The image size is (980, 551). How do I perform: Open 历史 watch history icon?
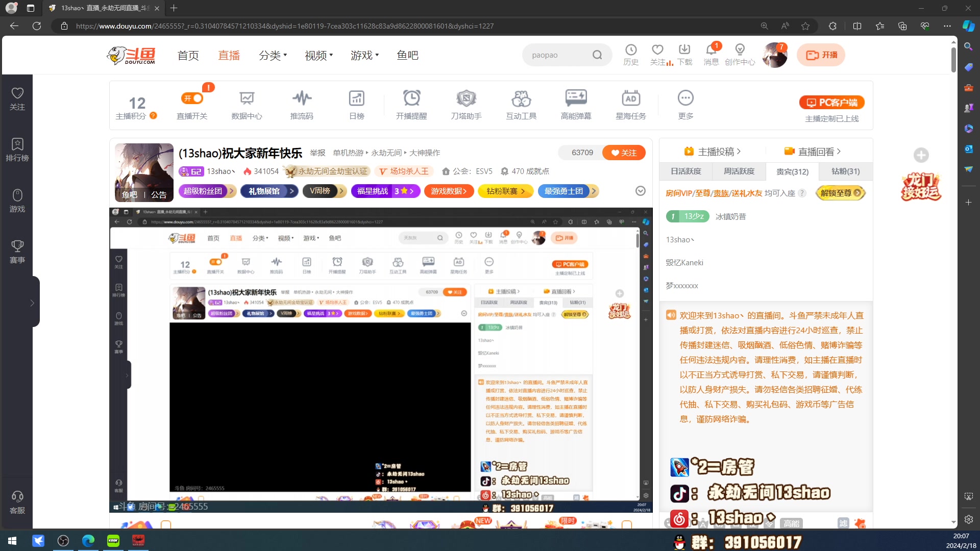pos(631,55)
